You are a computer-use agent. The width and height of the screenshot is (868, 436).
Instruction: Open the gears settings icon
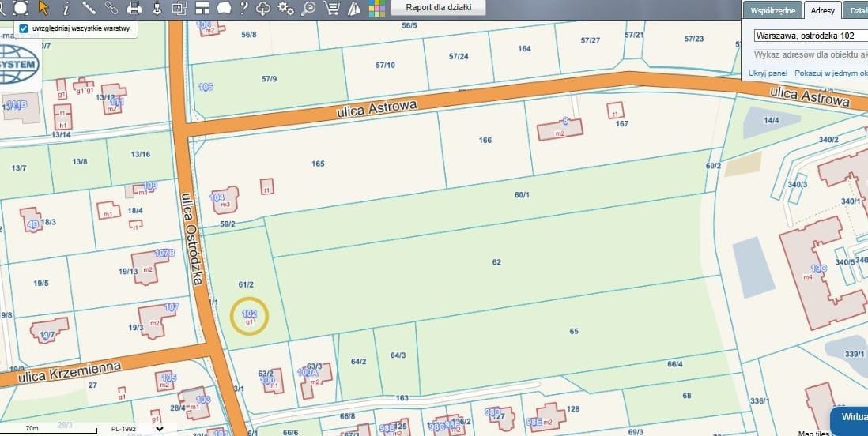[x=285, y=8]
